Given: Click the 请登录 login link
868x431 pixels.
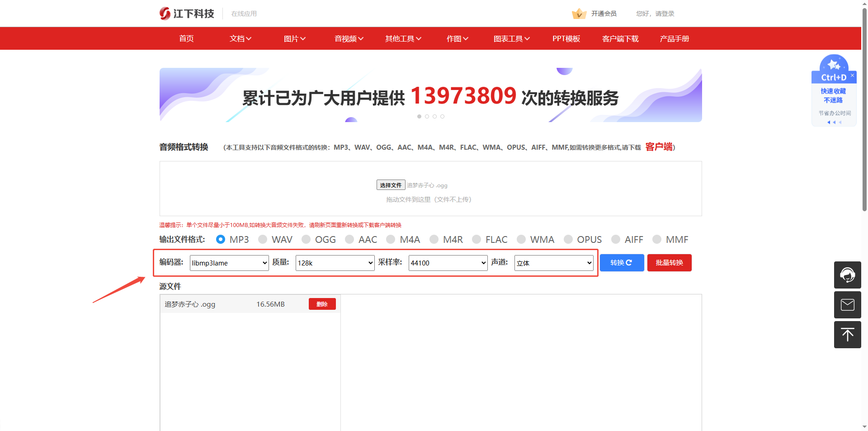Looking at the screenshot, I should (x=665, y=14).
